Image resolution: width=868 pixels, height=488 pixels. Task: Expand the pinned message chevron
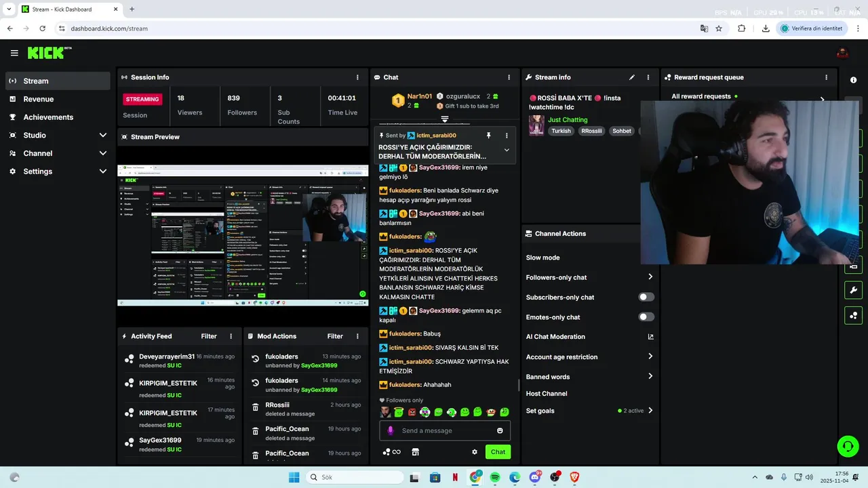pos(507,150)
